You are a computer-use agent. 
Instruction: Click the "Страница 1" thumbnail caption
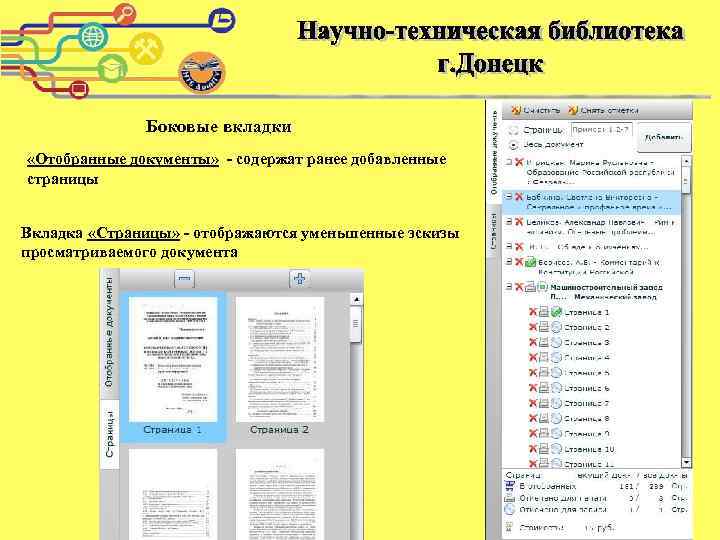(x=173, y=430)
